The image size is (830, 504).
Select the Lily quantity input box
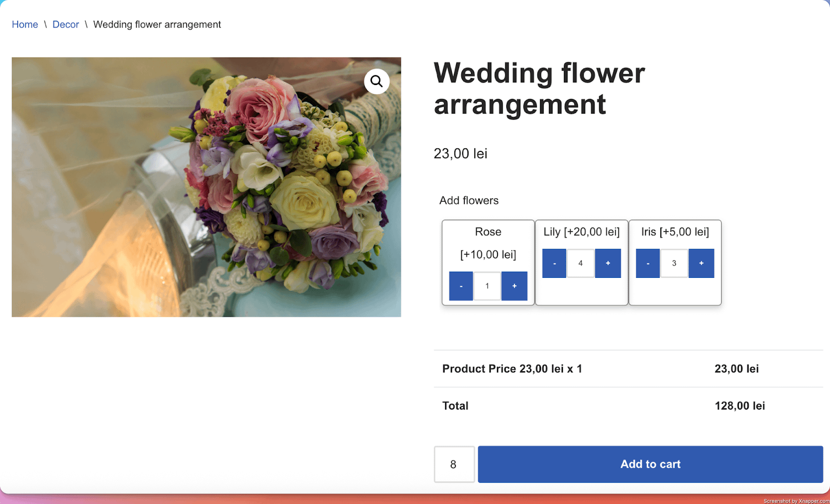pyautogui.click(x=580, y=263)
